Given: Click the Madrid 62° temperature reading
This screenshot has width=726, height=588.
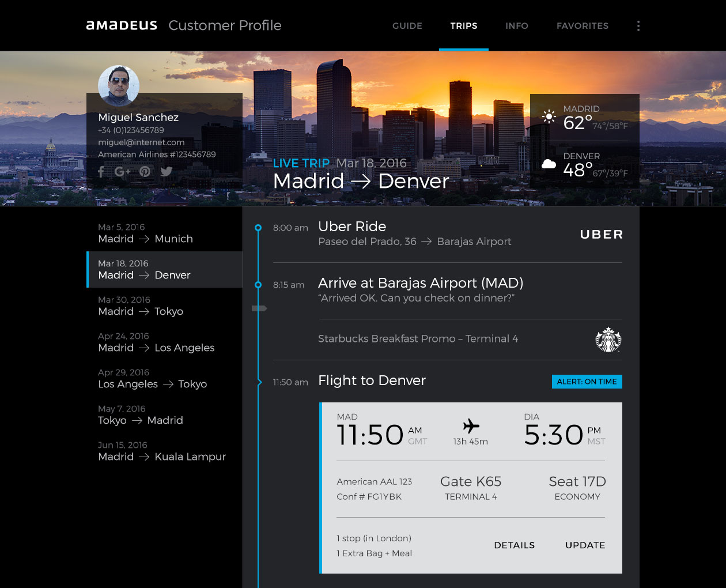Looking at the screenshot, I should 578,123.
